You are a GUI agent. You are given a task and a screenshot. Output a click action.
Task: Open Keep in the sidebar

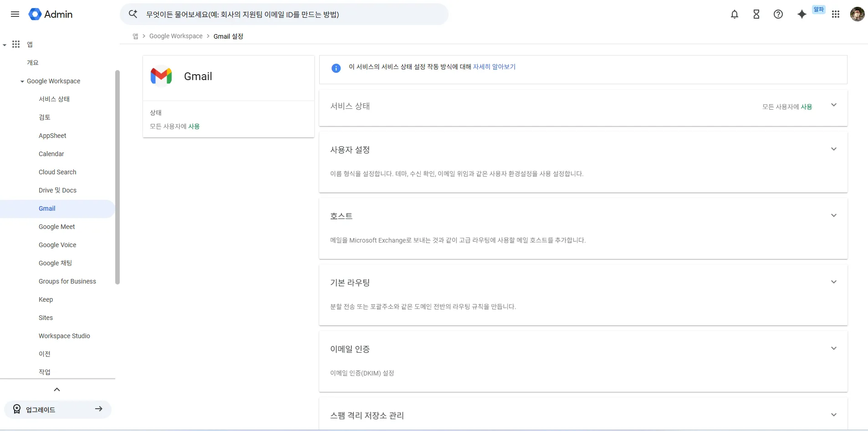pyautogui.click(x=46, y=299)
